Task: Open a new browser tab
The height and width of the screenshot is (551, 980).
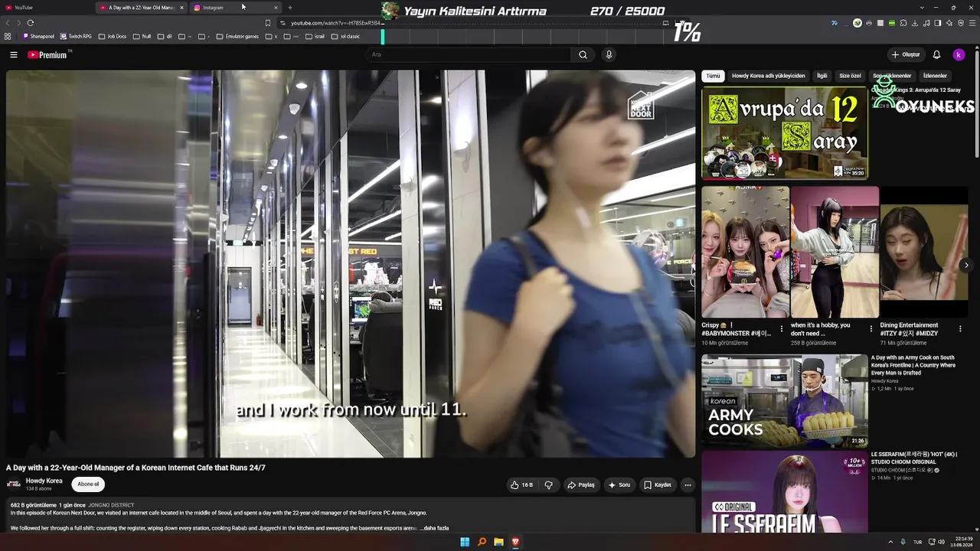Action: pos(289,8)
